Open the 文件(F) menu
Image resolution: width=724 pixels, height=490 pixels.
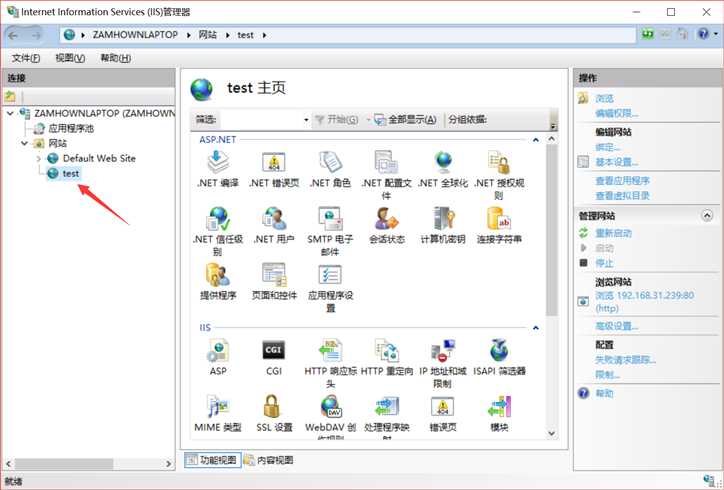pos(26,58)
